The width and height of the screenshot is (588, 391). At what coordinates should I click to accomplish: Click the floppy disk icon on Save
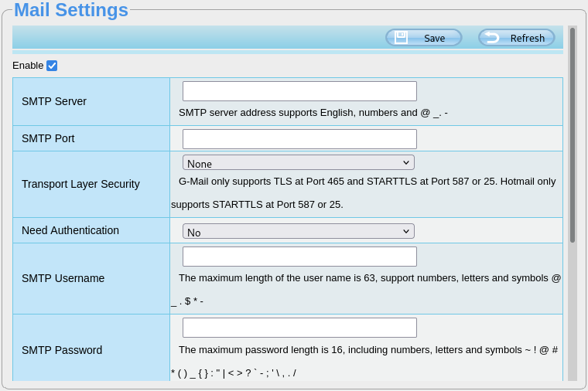click(401, 37)
